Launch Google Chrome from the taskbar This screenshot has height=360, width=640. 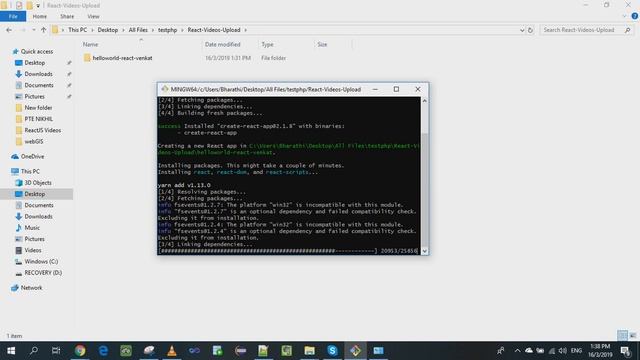click(80, 351)
